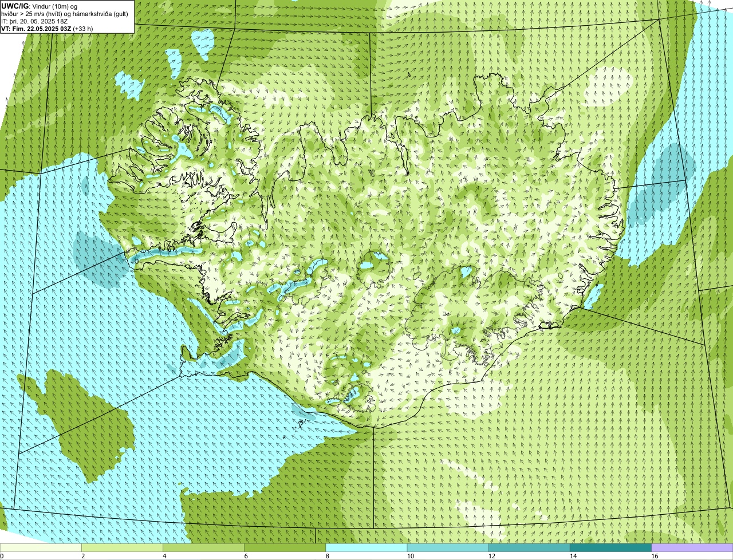Viewport: 733px width, 560px height.
Task: Click the 'UWC/IG' title text
Action: click(15, 6)
